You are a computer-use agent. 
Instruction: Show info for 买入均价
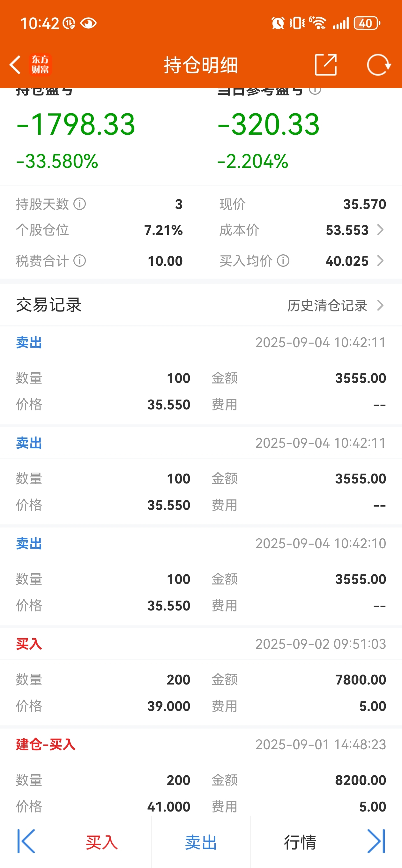[x=283, y=260]
